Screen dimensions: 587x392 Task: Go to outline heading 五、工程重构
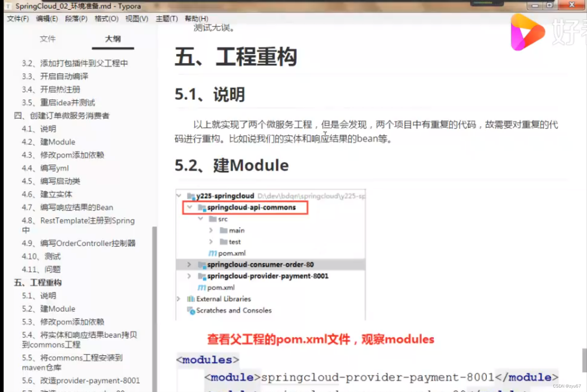click(38, 283)
